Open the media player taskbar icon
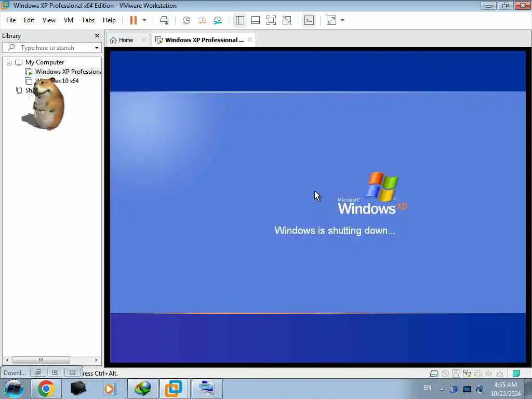The height and width of the screenshot is (399, 532). [110, 389]
